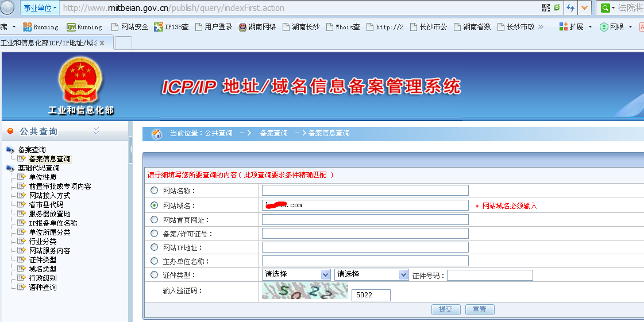This screenshot has height=322, width=644.
Task: Click the IP138查 bookmark icon
Action: (159, 27)
